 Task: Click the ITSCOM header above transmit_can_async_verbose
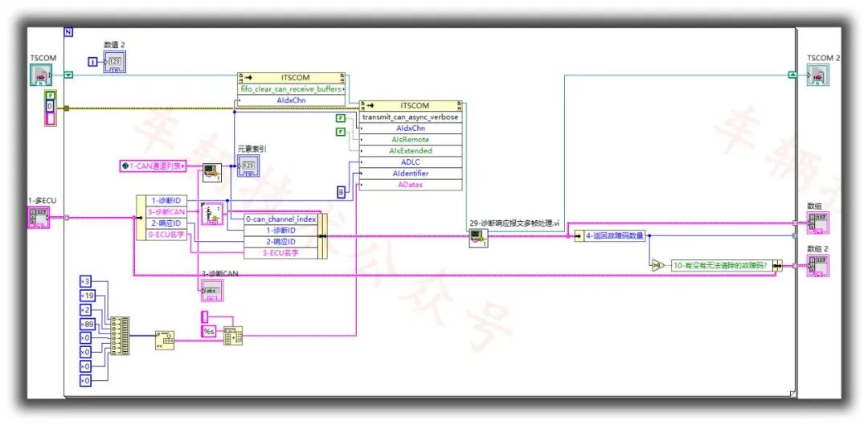411,106
